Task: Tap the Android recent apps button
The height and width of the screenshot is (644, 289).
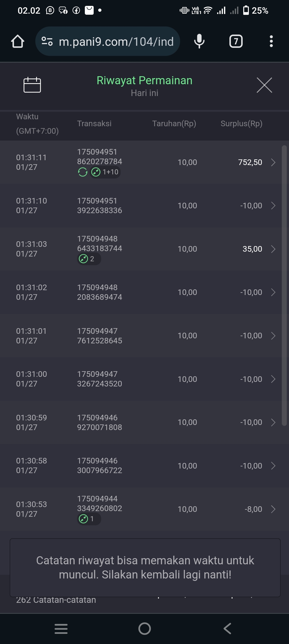Action: (61, 628)
